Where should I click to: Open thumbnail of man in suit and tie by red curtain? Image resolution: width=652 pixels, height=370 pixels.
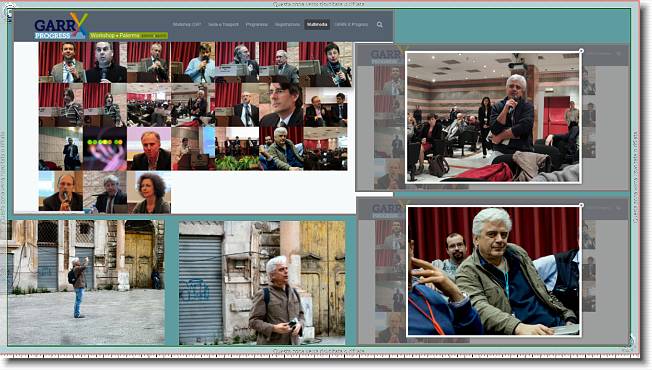point(237,105)
